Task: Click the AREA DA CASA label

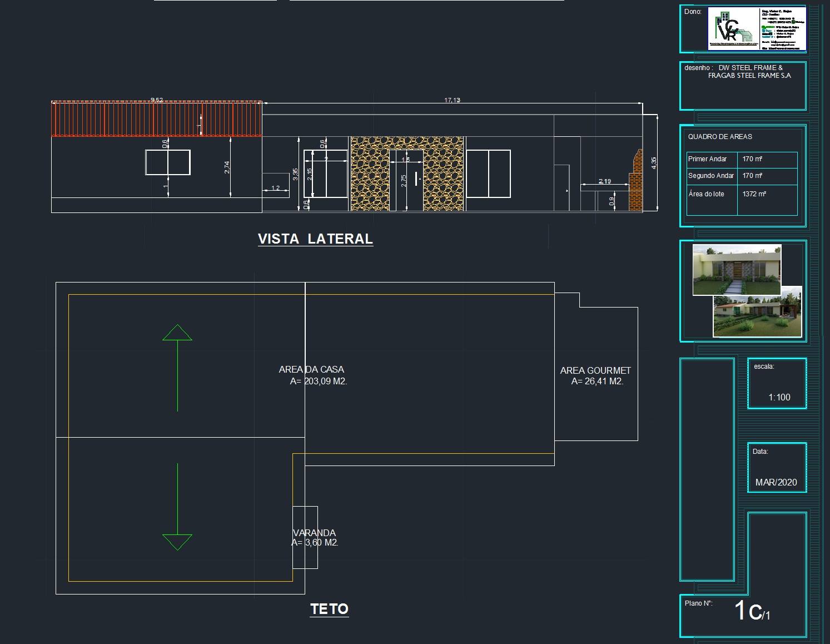Action: tap(311, 370)
